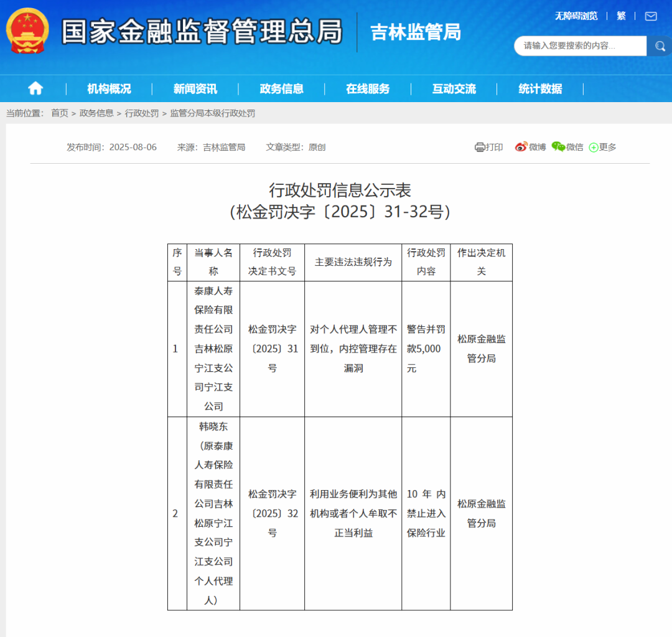The height and width of the screenshot is (637, 672).
Task: Click the 行政处罚内容 column header
Action: 426,262
